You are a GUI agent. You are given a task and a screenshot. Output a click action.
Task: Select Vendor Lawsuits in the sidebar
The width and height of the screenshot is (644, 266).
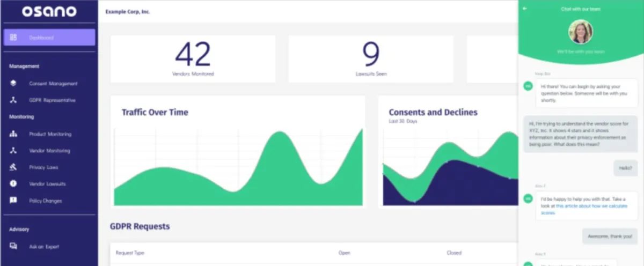(x=47, y=184)
